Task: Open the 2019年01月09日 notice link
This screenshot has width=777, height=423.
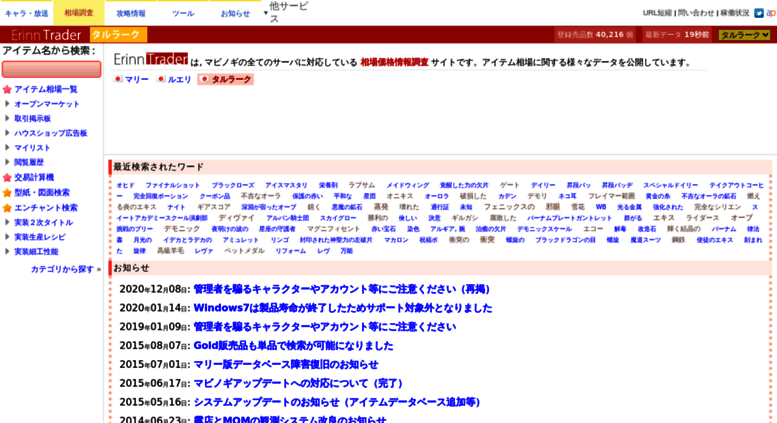Action: 325,327
